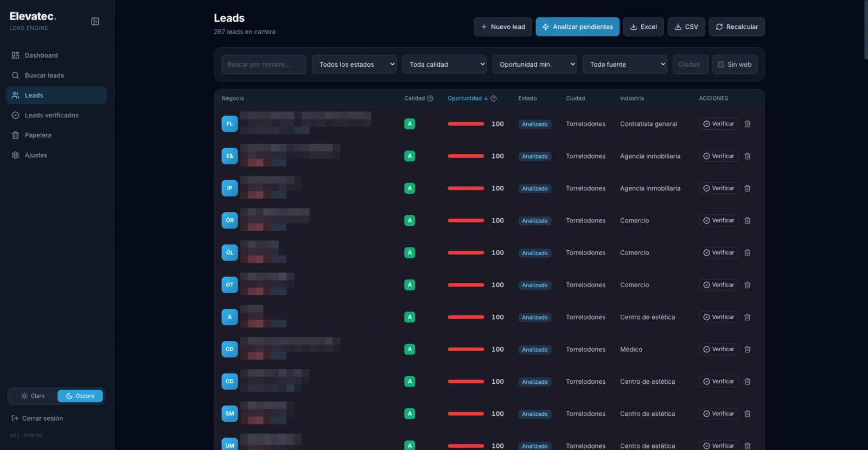Image resolution: width=868 pixels, height=450 pixels.
Task: Click the Nuevo lead button
Action: 503,27
